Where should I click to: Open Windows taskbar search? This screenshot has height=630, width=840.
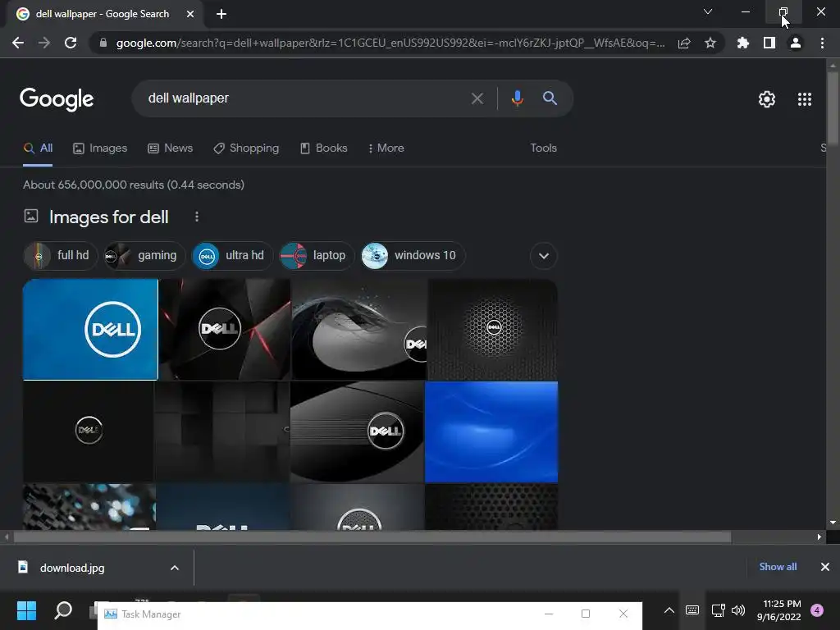coord(63,610)
